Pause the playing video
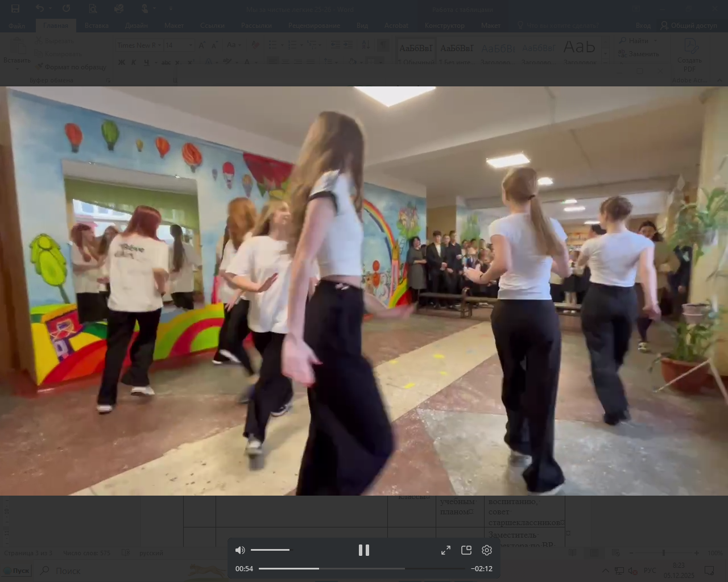This screenshot has width=728, height=582. tap(364, 550)
